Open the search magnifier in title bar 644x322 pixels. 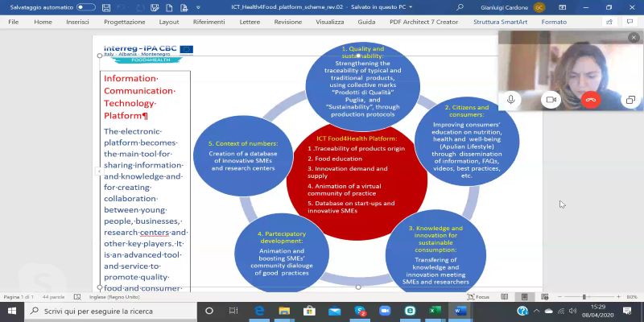coord(460,7)
